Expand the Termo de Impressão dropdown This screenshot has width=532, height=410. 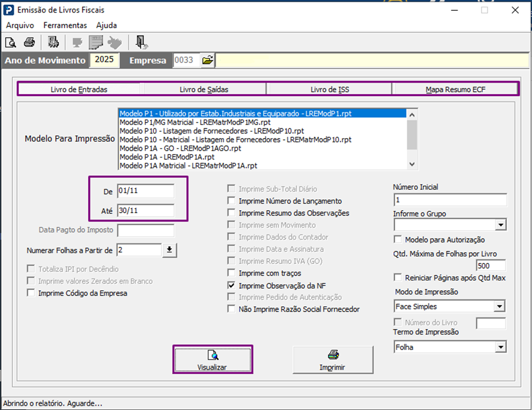point(500,347)
